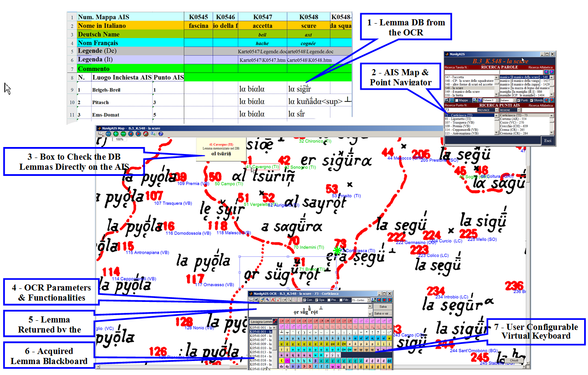
Task: Click the green zoom-in plus icon in NavigAIS Map toolbar
Action: 116,133
